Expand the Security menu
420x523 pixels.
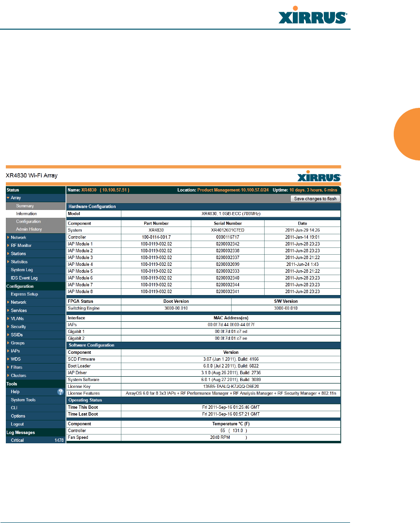18,327
